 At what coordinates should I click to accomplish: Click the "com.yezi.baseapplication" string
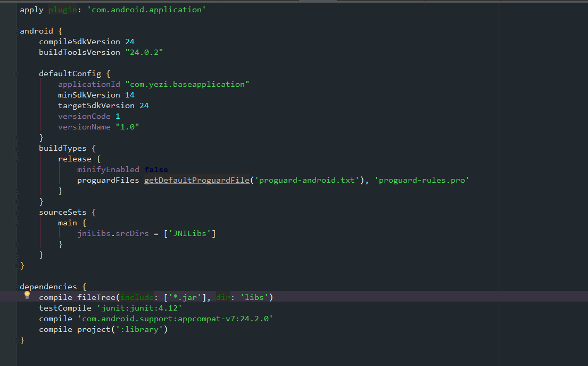(187, 85)
